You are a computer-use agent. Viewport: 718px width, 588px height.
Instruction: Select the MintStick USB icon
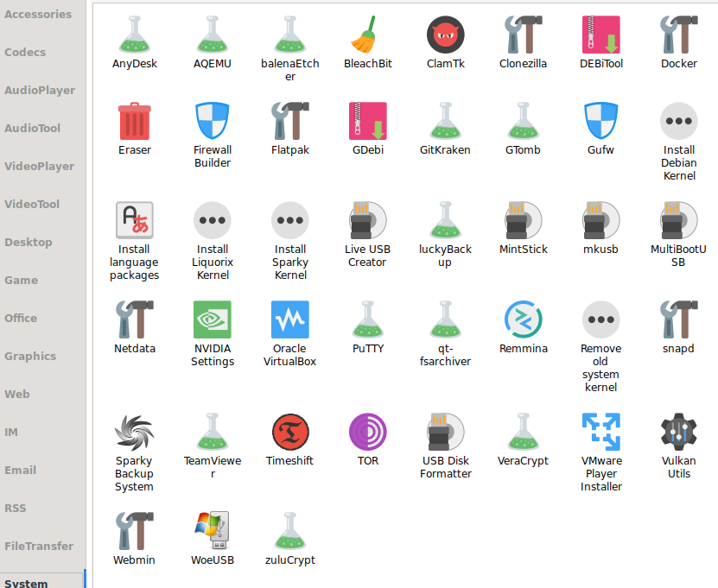(524, 220)
